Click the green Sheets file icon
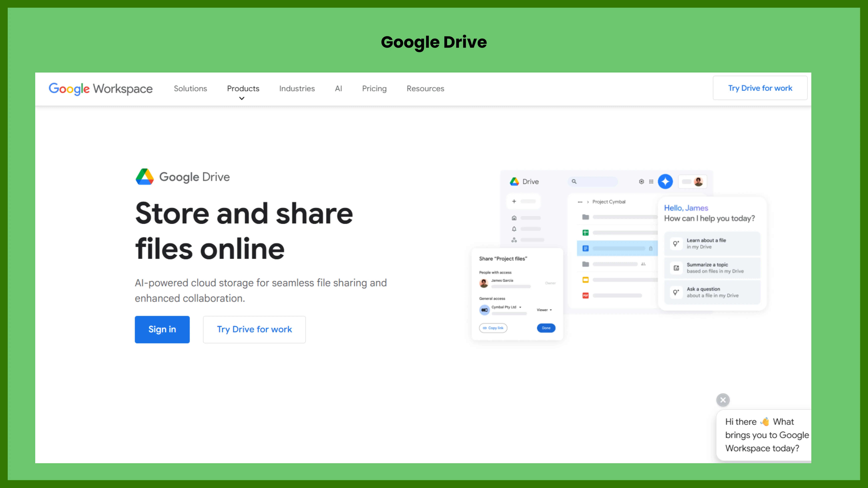Screen dimensions: 868x488 point(586,233)
